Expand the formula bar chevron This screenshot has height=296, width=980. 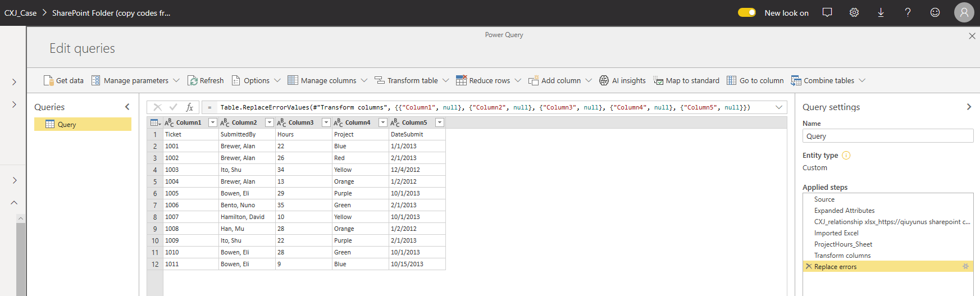click(x=779, y=107)
